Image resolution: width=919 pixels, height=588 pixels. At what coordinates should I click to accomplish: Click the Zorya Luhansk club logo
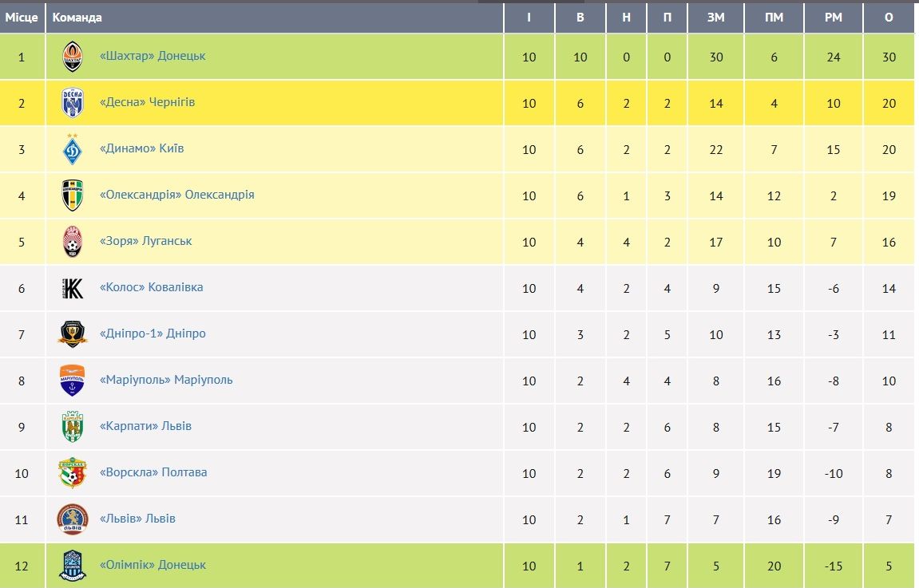click(73, 241)
